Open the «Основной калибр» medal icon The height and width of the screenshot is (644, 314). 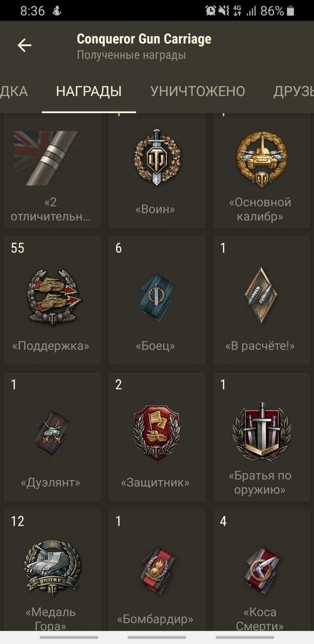coord(262,159)
